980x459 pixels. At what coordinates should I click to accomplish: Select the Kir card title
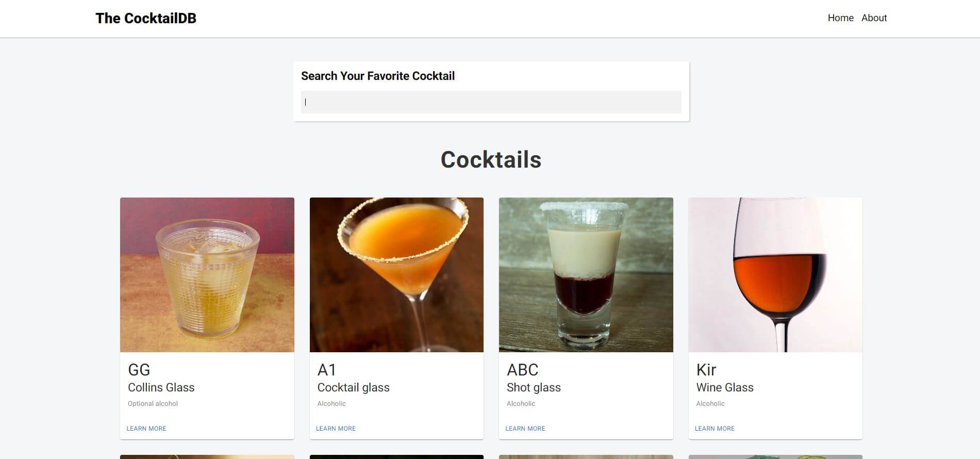tap(706, 370)
